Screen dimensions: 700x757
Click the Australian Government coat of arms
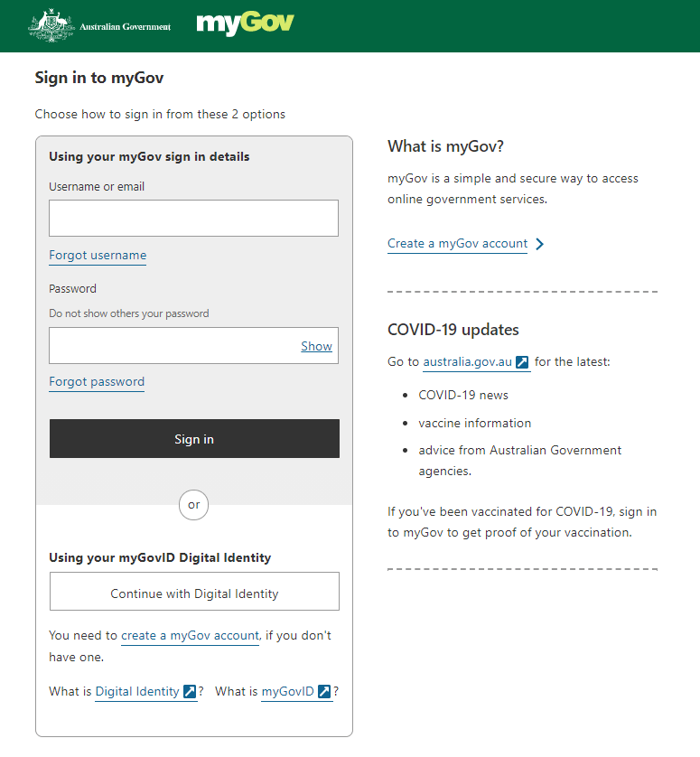tap(50, 24)
